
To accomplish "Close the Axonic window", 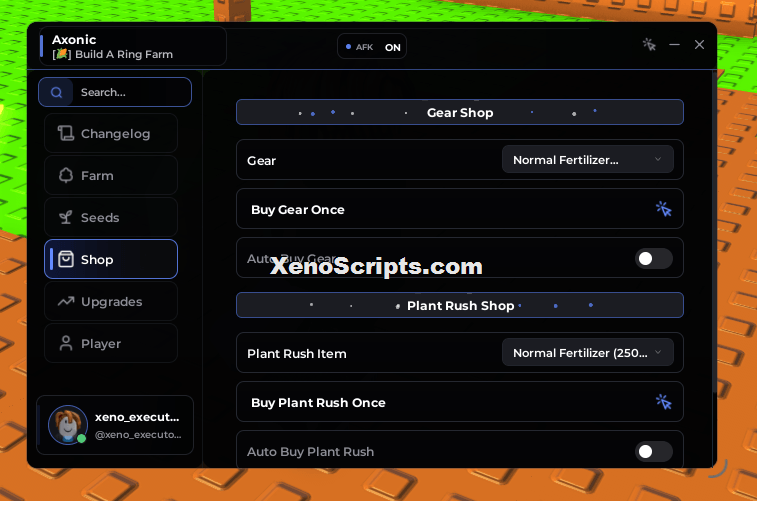I will 699,44.
